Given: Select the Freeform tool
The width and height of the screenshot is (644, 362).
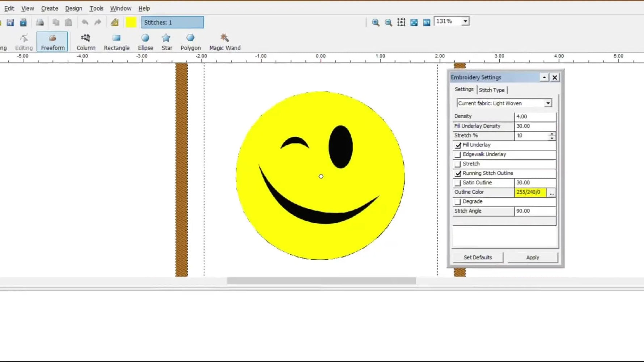Looking at the screenshot, I should pos(52,42).
